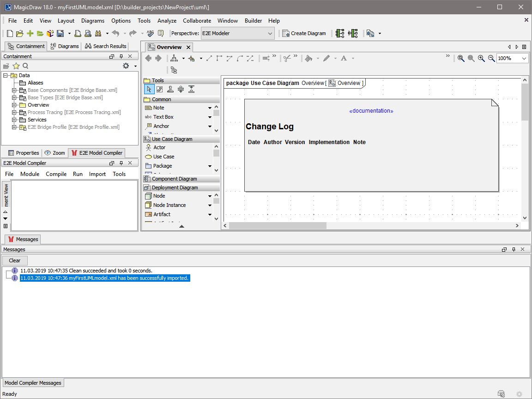This screenshot has width=532, height=399.
Task: Pin the Containment panel using pushpin icon
Action: tap(121, 56)
